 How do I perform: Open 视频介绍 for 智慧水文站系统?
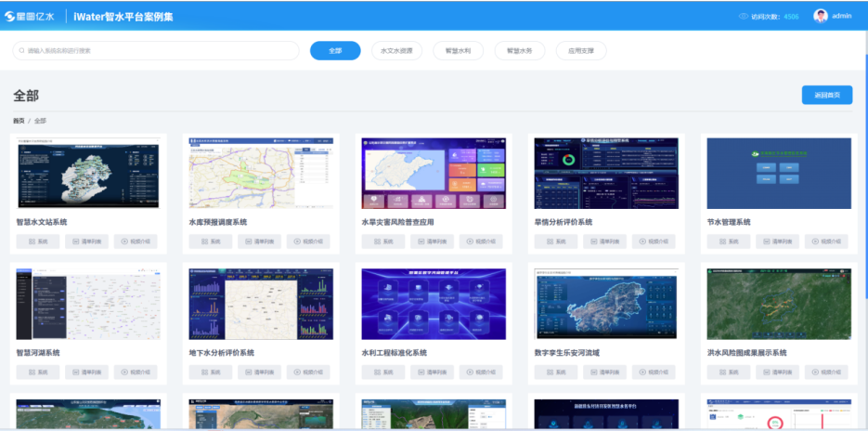[136, 242]
